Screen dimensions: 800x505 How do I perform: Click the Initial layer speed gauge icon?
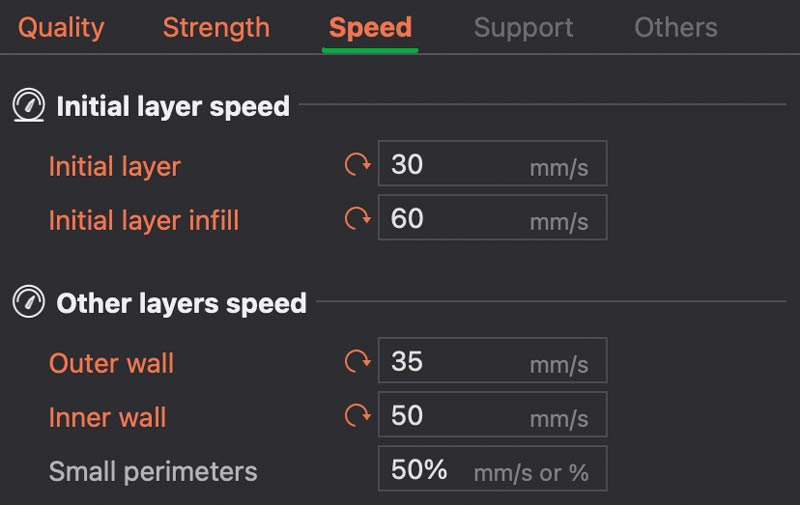click(x=28, y=105)
